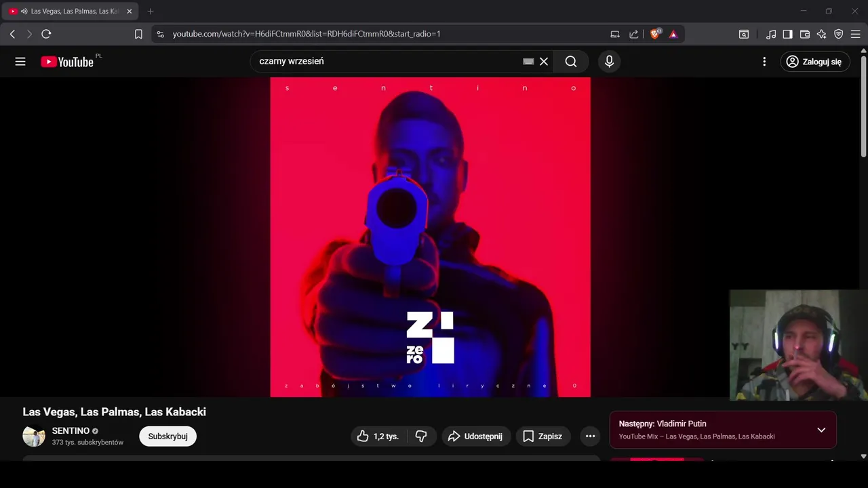Click the Następny: Vladimir Putin text
Screen dimensions: 868x488
pos(663,424)
